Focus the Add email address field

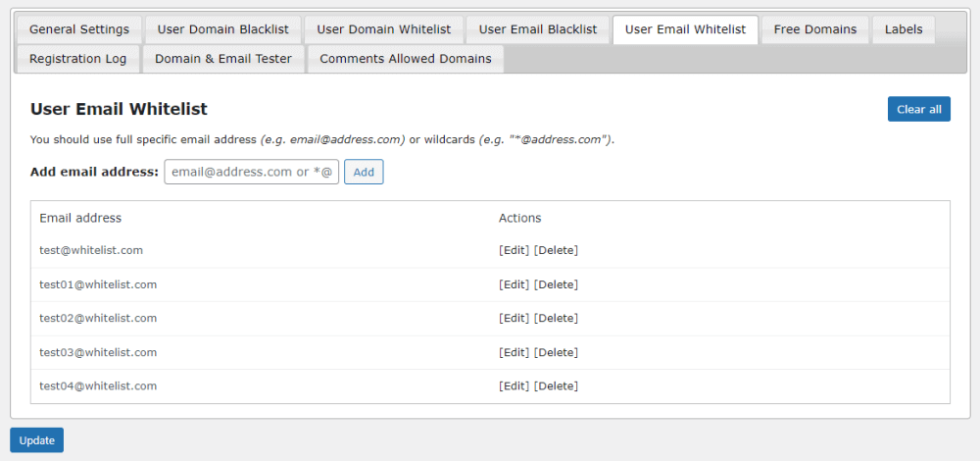pos(252,172)
